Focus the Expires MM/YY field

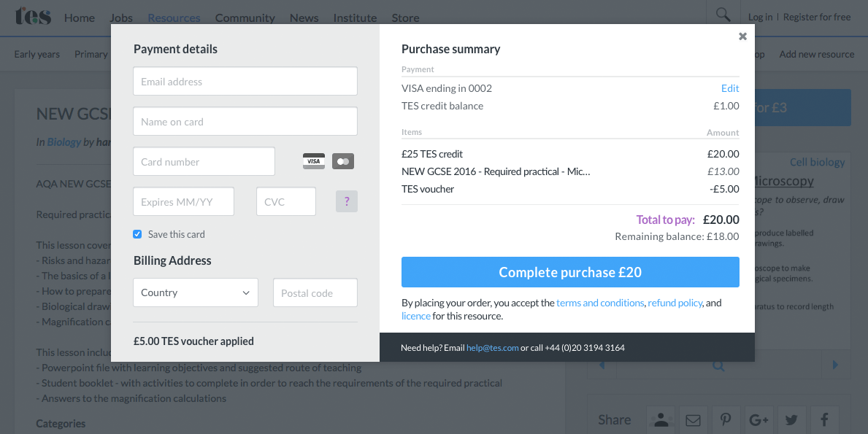click(x=183, y=201)
